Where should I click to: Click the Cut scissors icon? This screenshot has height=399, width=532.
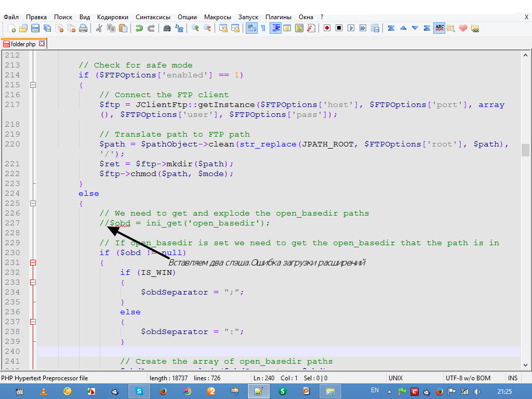(x=99, y=29)
